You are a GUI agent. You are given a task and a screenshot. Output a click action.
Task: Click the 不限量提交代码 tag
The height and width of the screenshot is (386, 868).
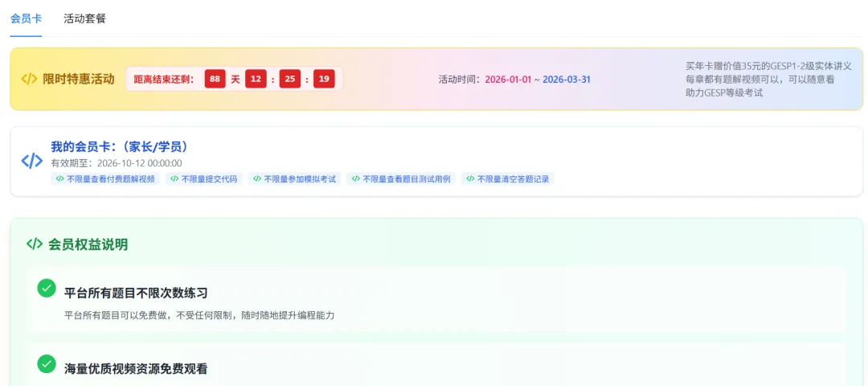click(x=203, y=179)
